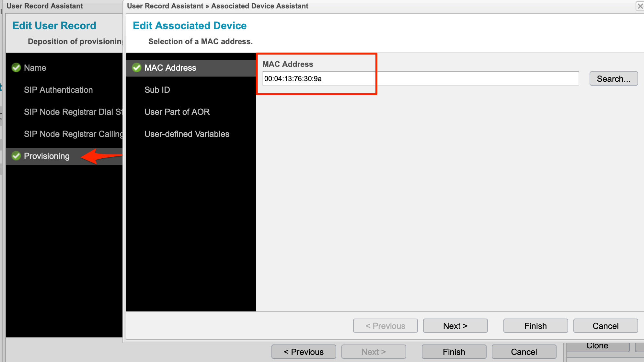This screenshot has height=362, width=644.
Task: Open SIP Node Registrar Calling section
Action: (73, 134)
